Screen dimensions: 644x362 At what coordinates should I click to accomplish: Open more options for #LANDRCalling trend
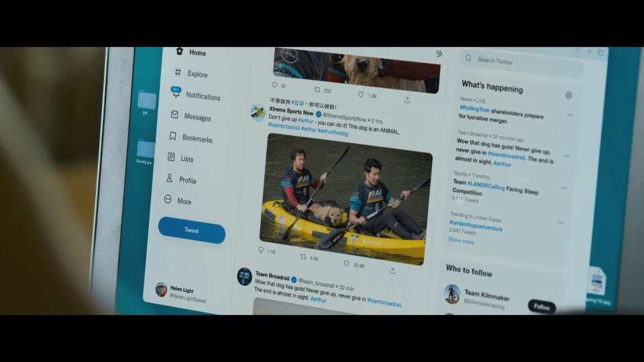coord(563,188)
